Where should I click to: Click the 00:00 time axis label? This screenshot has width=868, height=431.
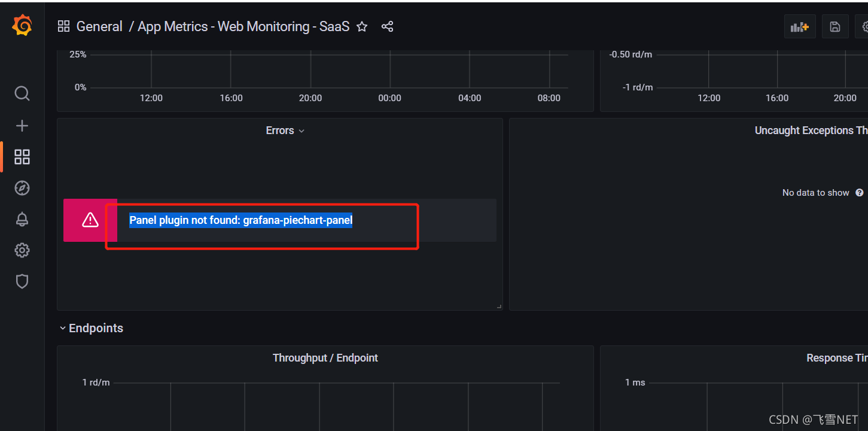point(390,98)
